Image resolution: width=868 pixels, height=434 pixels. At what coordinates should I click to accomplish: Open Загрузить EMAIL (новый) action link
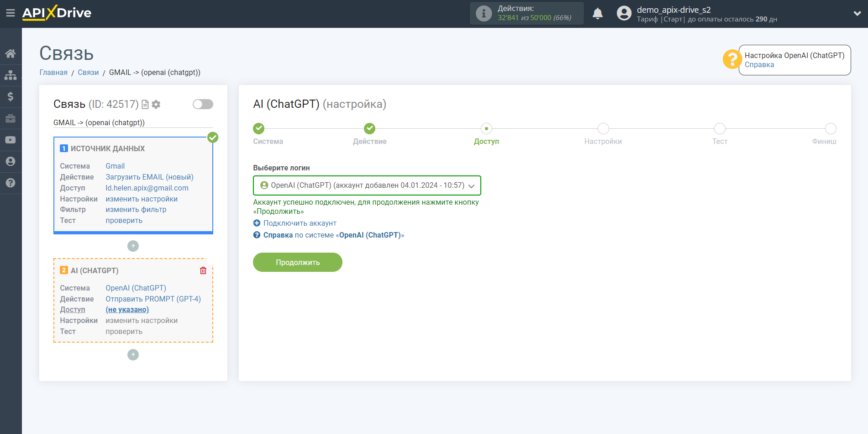coord(149,177)
